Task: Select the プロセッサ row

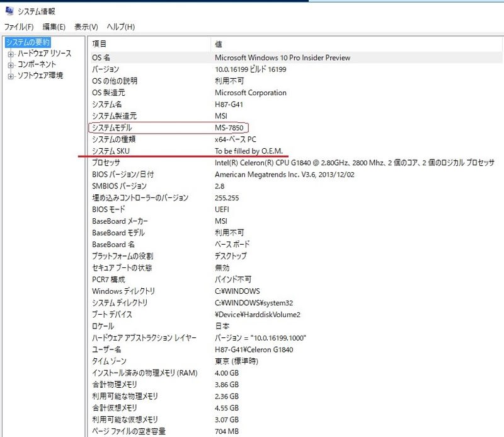Action: 296,163
